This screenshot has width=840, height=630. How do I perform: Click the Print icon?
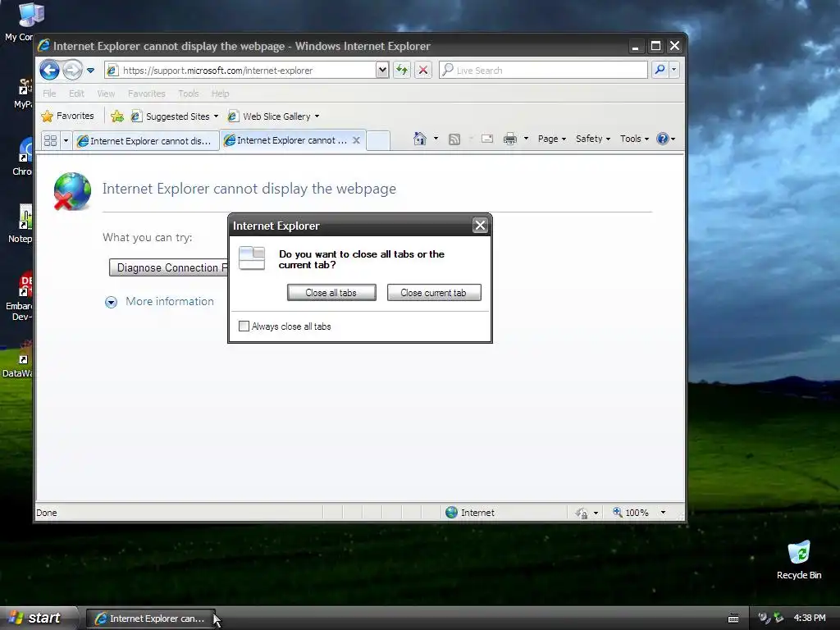point(510,139)
